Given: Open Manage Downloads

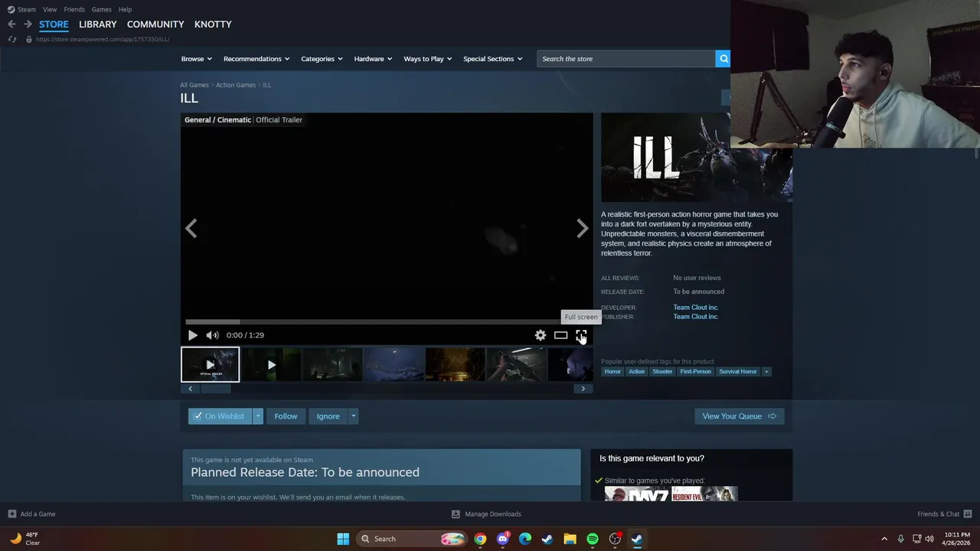Looking at the screenshot, I should [486, 514].
